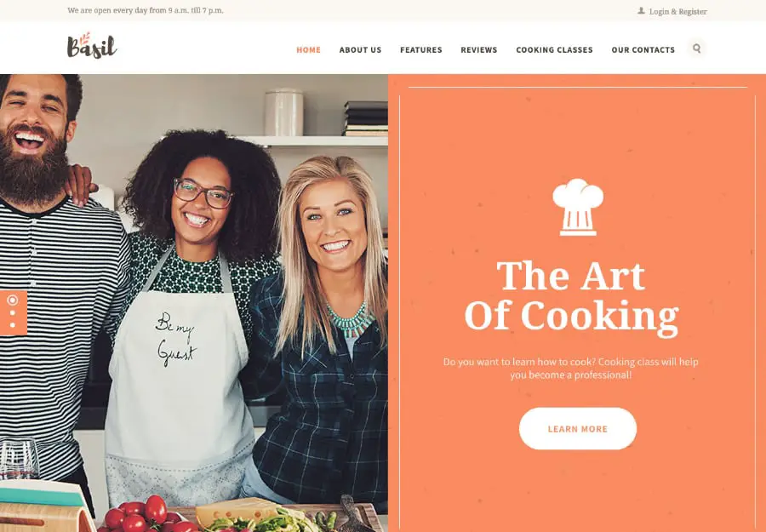Screen dimensions: 766x532
Task: Go to the Our Contacts page
Action: (643, 50)
